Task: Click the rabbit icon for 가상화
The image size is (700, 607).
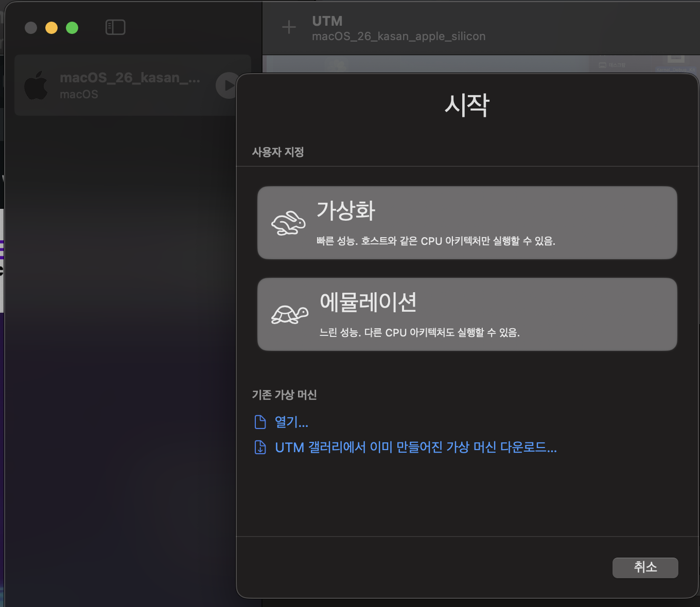Action: click(x=288, y=223)
